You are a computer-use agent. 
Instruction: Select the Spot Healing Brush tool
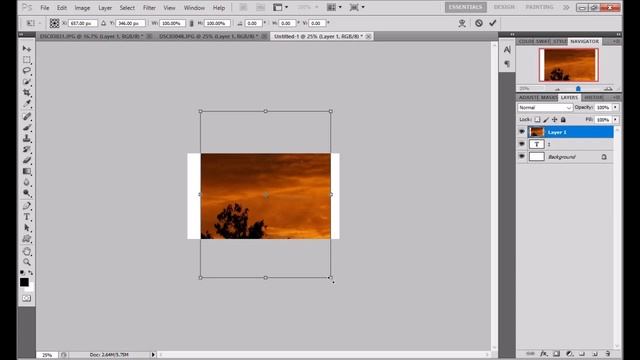point(27,117)
